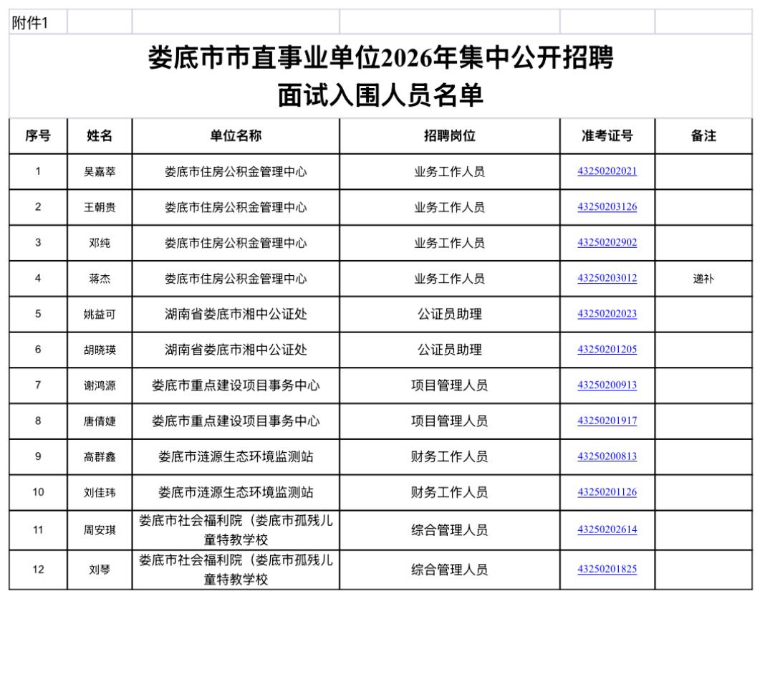
Task: Select the name cell 谢鸿源
Action: [100, 385]
